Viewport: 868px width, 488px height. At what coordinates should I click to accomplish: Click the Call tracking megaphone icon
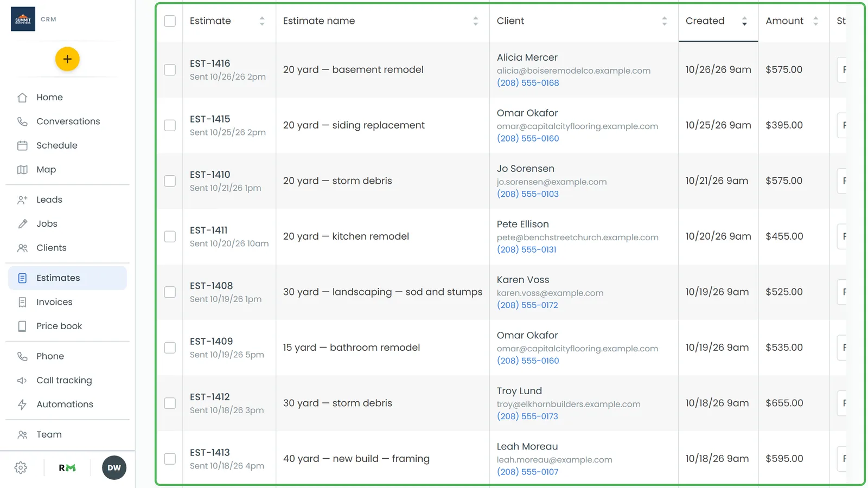click(x=22, y=380)
